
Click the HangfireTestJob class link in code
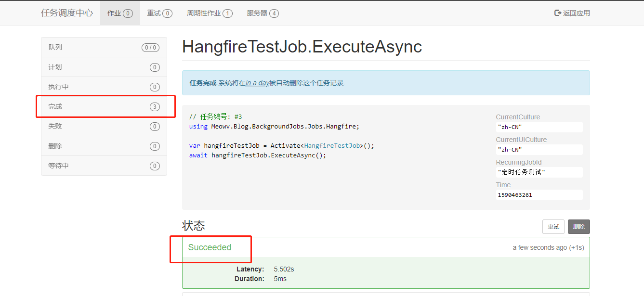(x=332, y=145)
